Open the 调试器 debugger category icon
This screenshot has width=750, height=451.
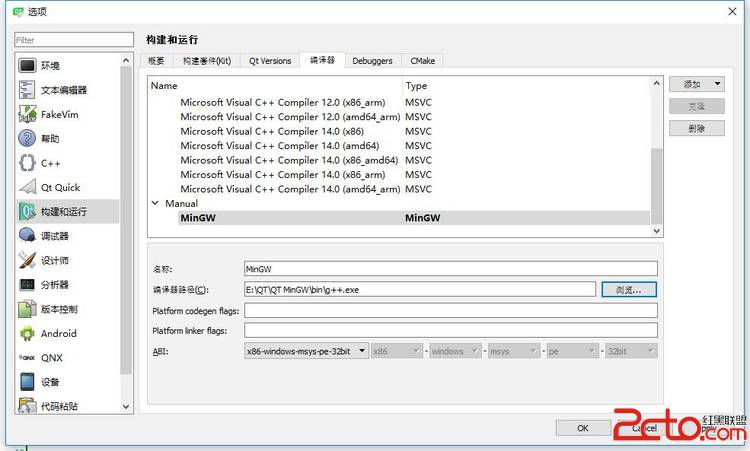tap(27, 236)
